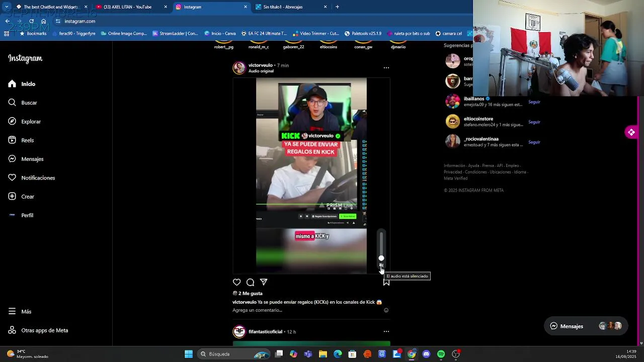Open a new browser tab

(337, 7)
